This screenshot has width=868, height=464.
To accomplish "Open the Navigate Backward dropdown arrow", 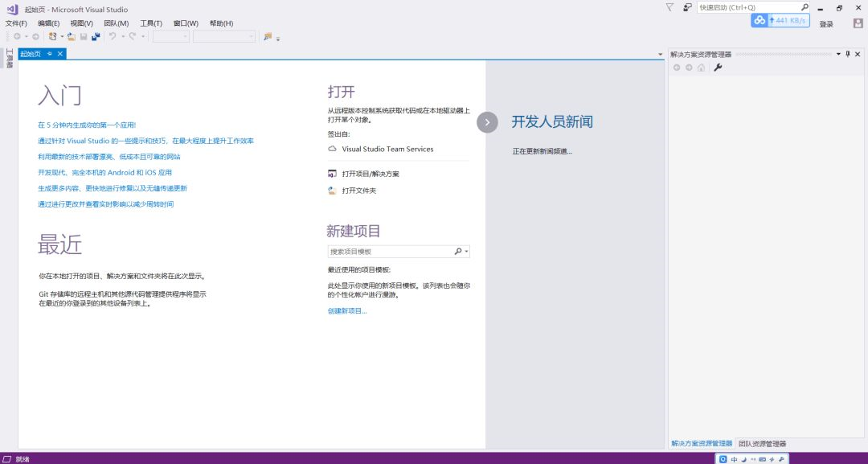I will click(x=26, y=36).
